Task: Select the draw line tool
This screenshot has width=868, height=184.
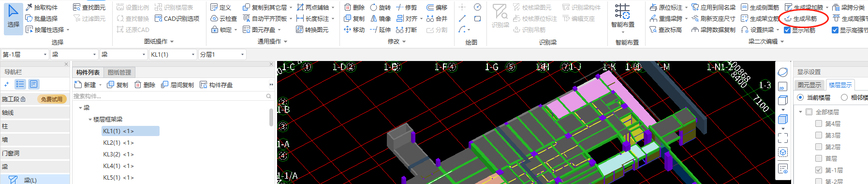Action: tap(462, 18)
